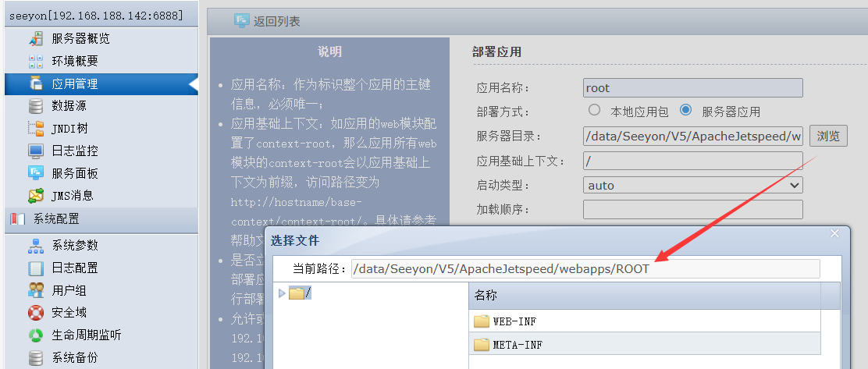Click the 服务器目录 path input field
Screen dimensions: 868x369
point(692,136)
